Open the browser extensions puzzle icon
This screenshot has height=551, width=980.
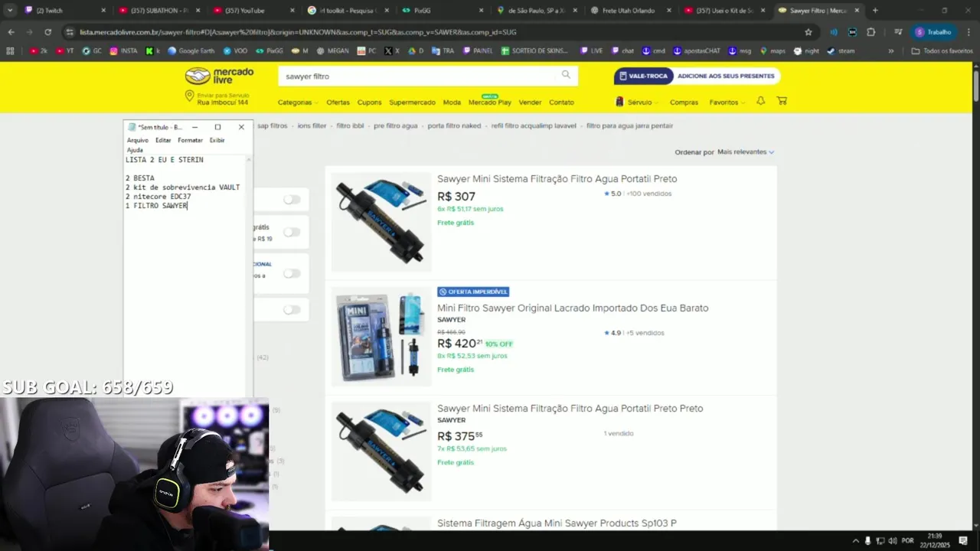pyautogui.click(x=871, y=32)
